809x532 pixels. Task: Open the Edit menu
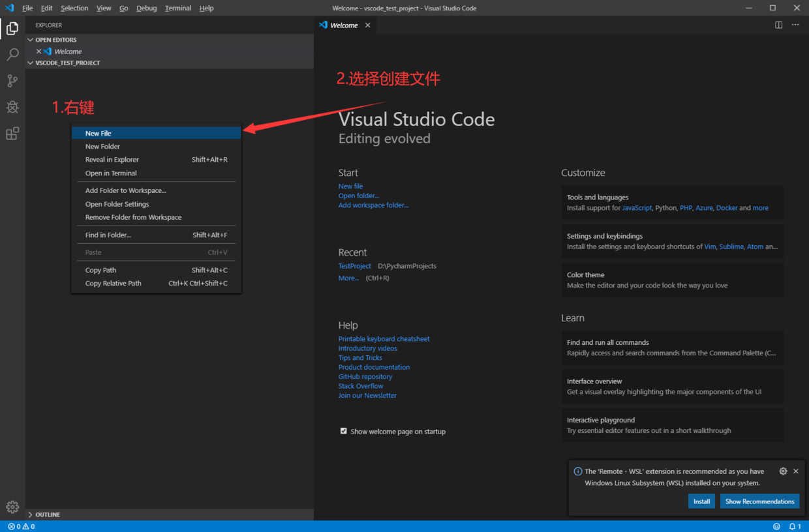47,8
